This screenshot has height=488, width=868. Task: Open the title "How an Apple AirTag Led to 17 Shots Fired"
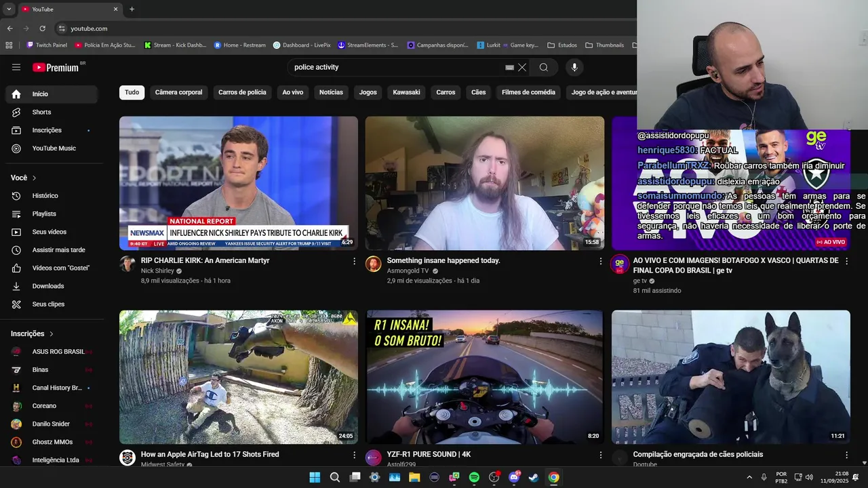[x=210, y=455]
